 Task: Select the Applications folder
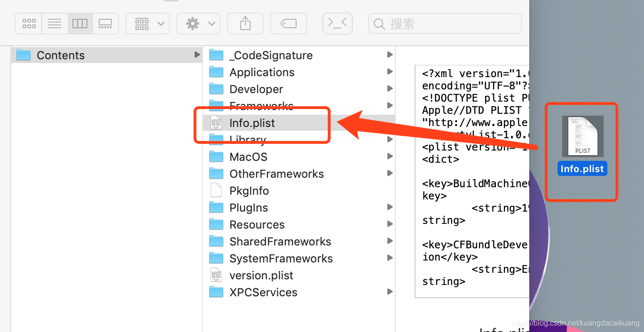pyautogui.click(x=299, y=72)
